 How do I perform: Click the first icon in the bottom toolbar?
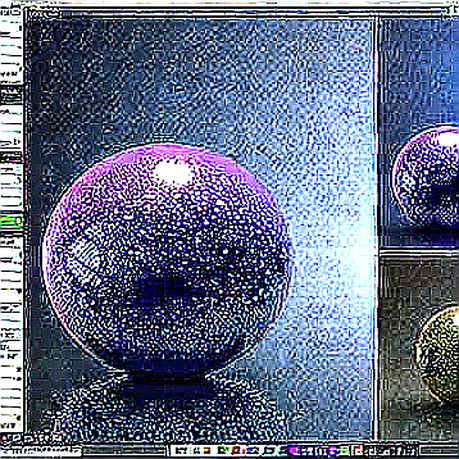click(x=181, y=451)
